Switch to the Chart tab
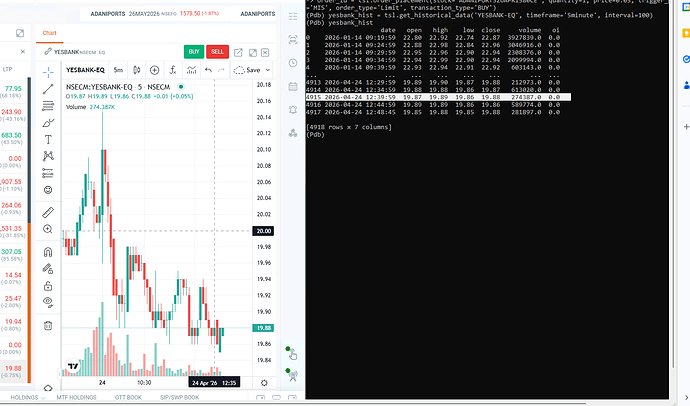690x406 pixels. [x=50, y=33]
